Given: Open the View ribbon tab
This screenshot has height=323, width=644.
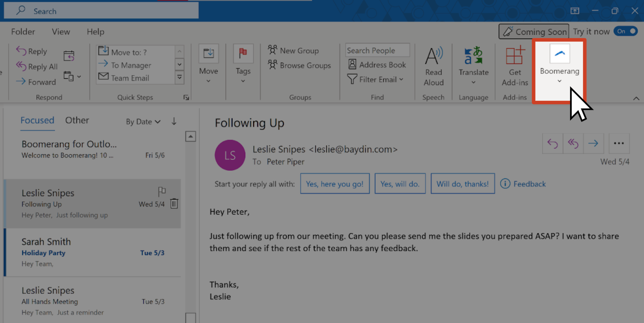Looking at the screenshot, I should pos(61,31).
